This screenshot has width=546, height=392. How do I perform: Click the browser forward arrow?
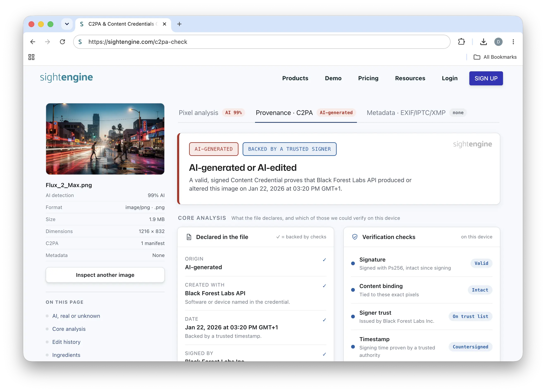47,42
